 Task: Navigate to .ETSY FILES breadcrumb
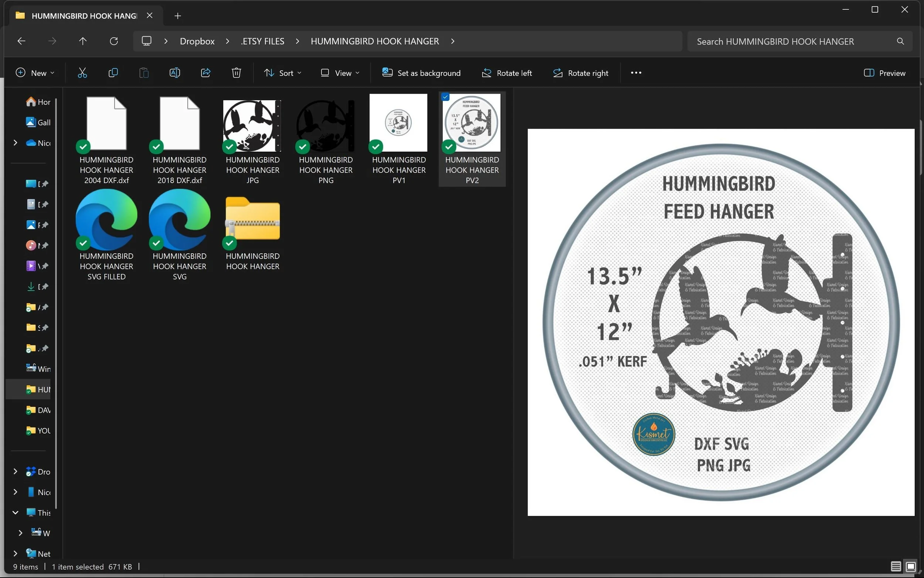[262, 41]
